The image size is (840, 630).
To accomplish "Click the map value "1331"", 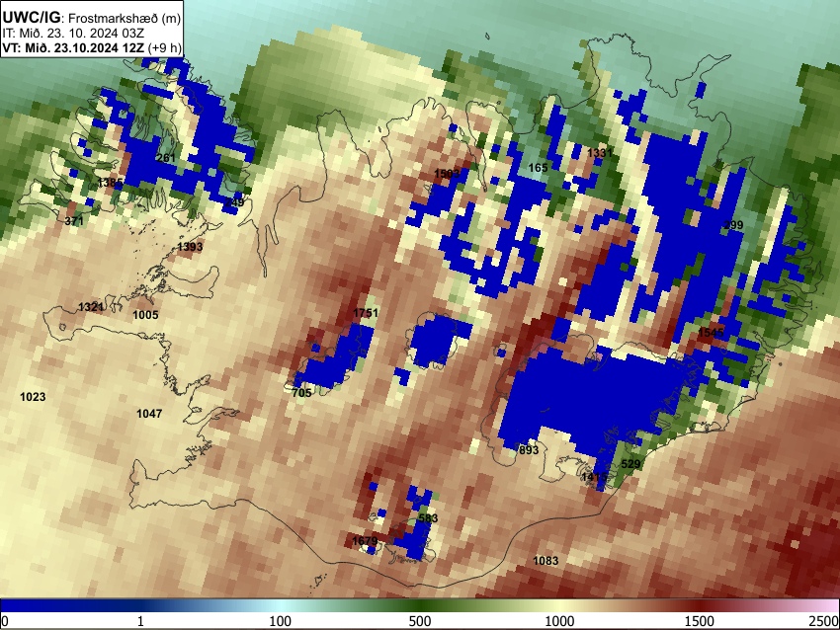I will [600, 152].
